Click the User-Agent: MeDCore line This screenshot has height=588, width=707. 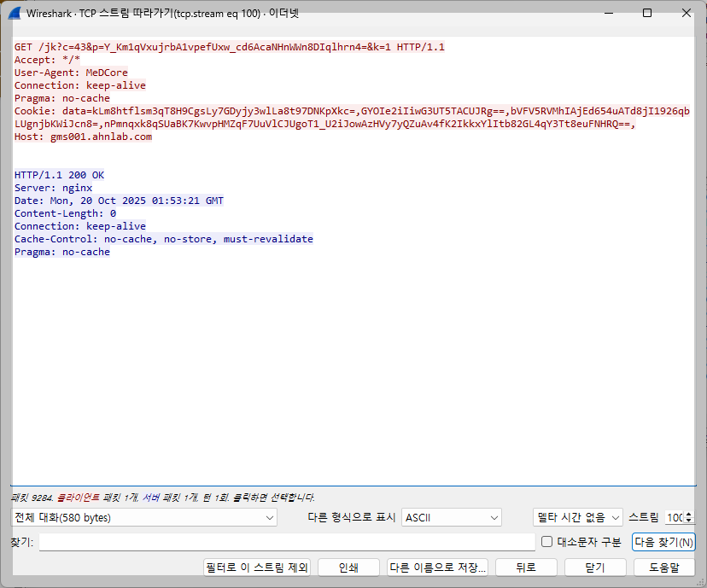tap(71, 73)
